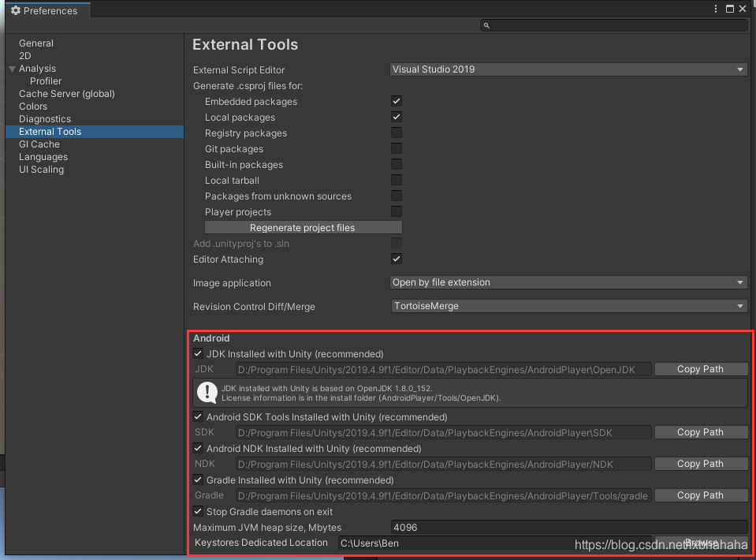Copy the NDK path
Image resolution: width=756 pixels, height=560 pixels.
tap(701, 464)
